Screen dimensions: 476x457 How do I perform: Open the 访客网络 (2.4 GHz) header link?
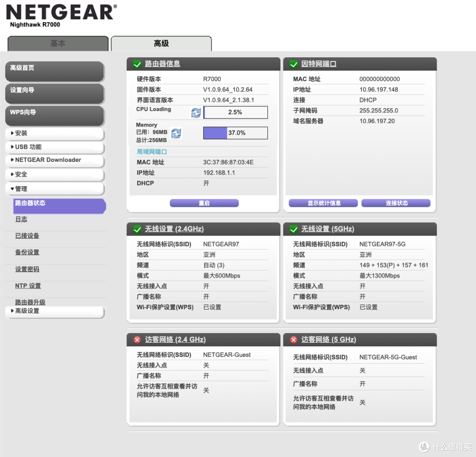tap(175, 339)
